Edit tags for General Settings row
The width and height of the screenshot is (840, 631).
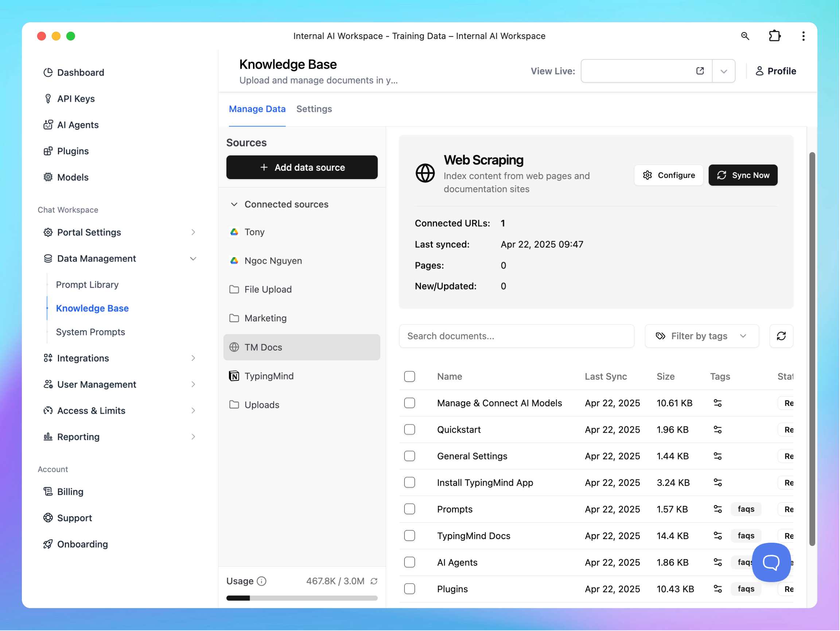(717, 456)
